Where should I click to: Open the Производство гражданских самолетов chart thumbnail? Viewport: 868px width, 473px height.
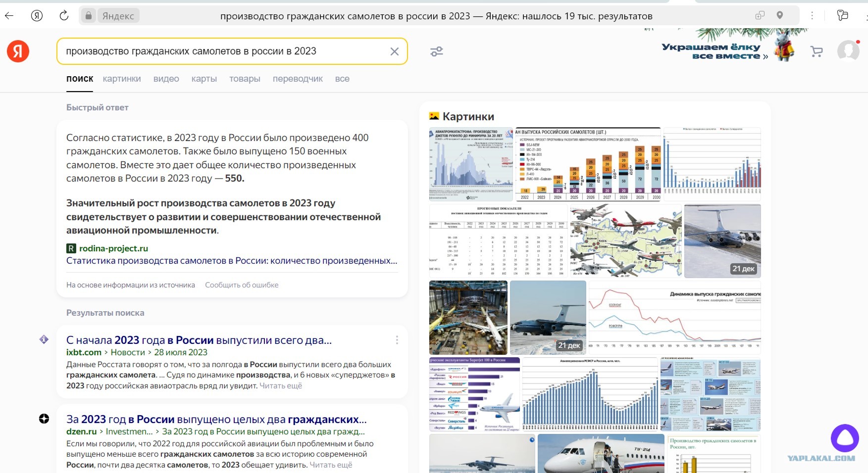click(x=714, y=454)
